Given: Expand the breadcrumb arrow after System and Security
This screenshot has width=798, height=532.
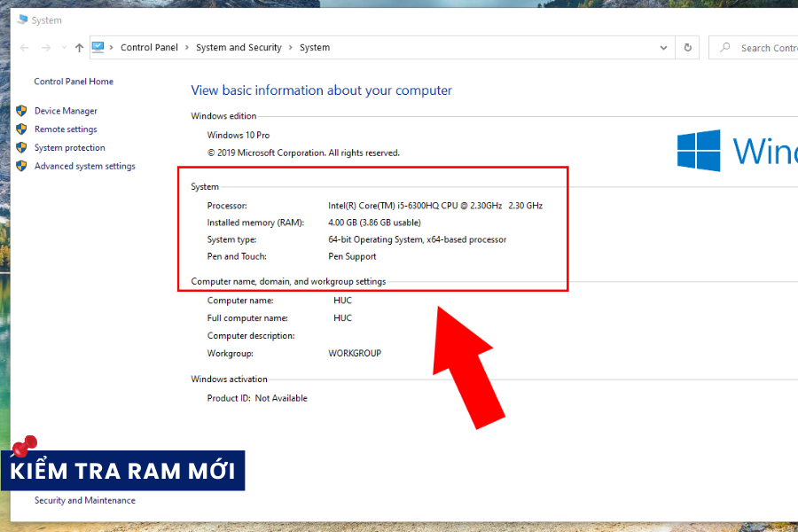Looking at the screenshot, I should [290, 47].
